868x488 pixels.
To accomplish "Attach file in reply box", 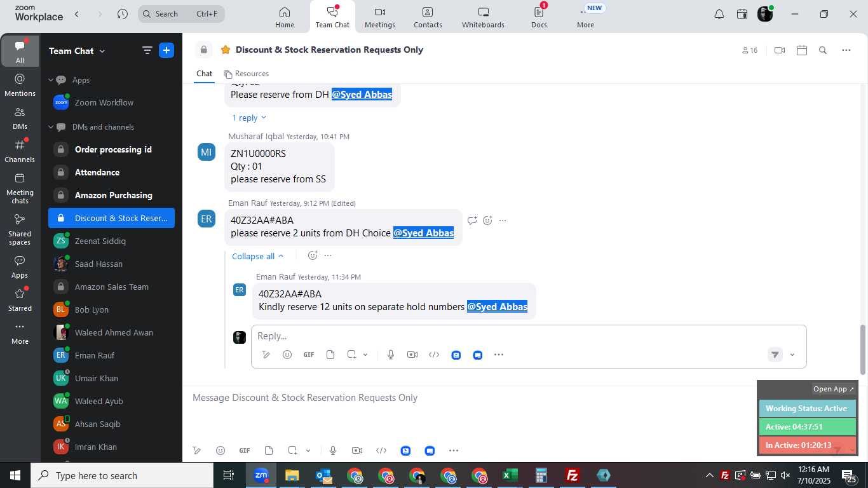I will 330,355.
